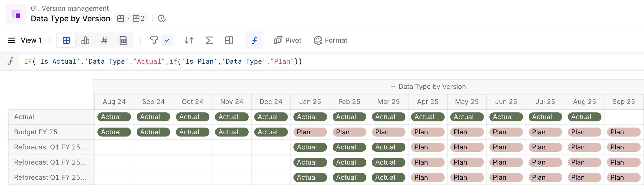Open the View 1 hamburger menu
Viewport: 644px width, 194px height.
pos(12,40)
